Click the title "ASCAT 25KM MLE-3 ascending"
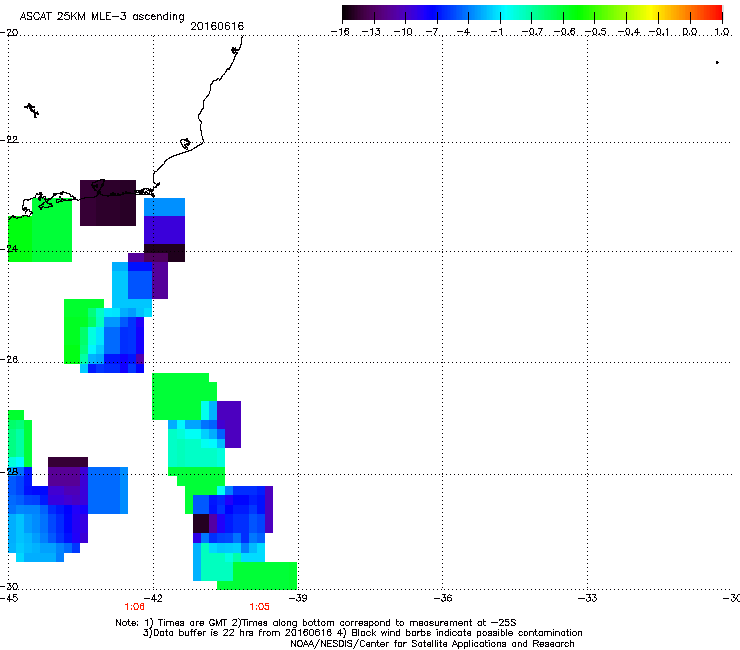The width and height of the screenshot is (740, 650). tap(102, 16)
